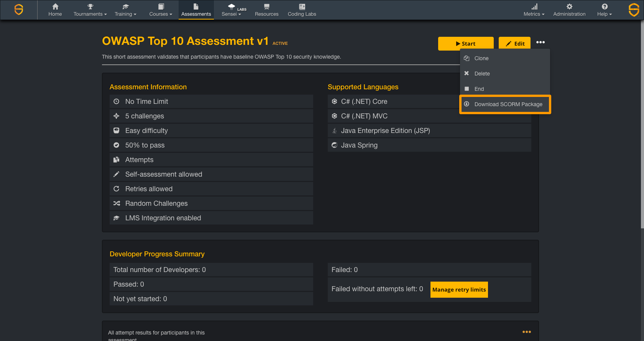This screenshot has height=341, width=644.
Task: Edit the assessment
Action: [514, 44]
